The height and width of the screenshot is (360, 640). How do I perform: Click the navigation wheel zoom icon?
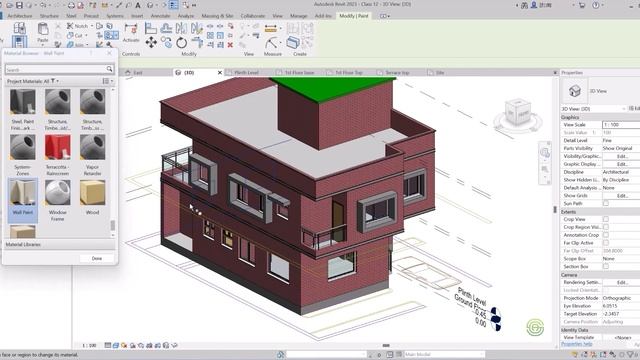point(544,153)
